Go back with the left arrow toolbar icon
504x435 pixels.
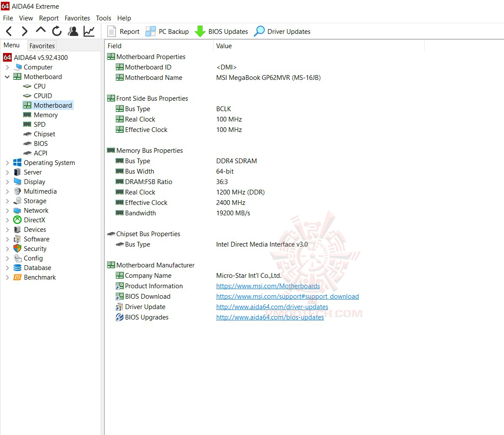click(x=9, y=31)
